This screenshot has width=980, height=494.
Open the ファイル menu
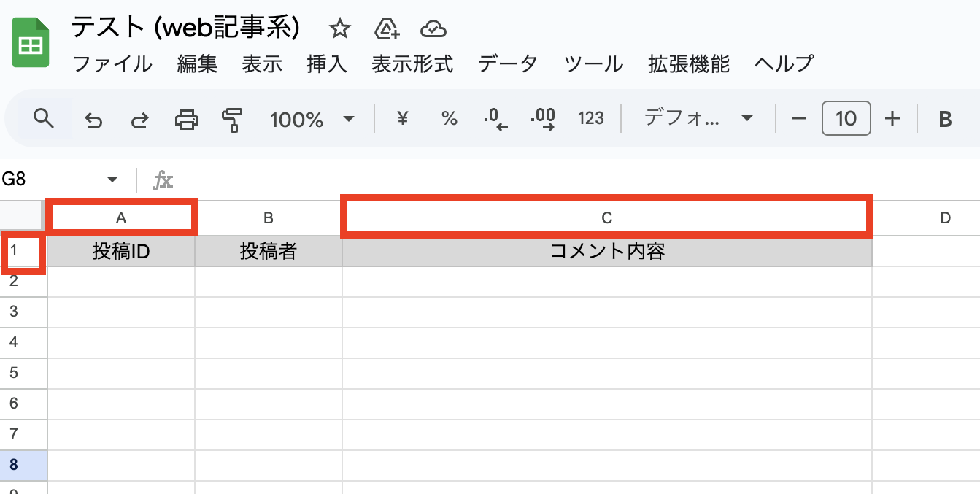[112, 64]
